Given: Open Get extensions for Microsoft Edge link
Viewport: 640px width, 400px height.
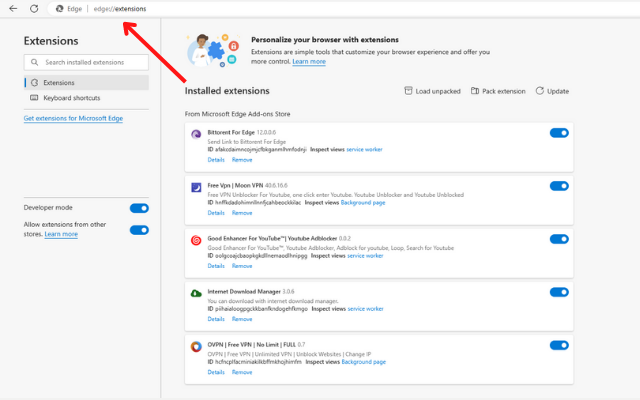Looking at the screenshot, I should click(73, 118).
